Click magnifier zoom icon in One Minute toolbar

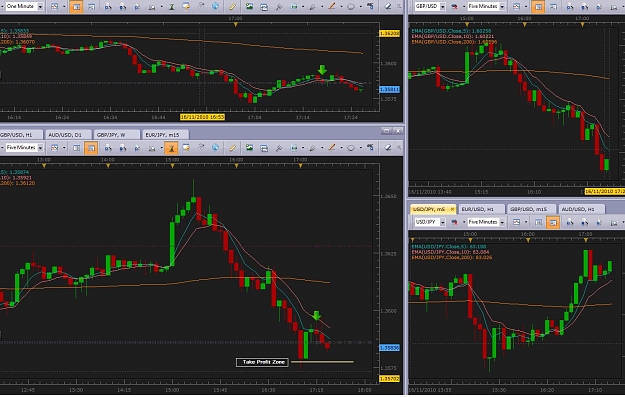[x=152, y=7]
